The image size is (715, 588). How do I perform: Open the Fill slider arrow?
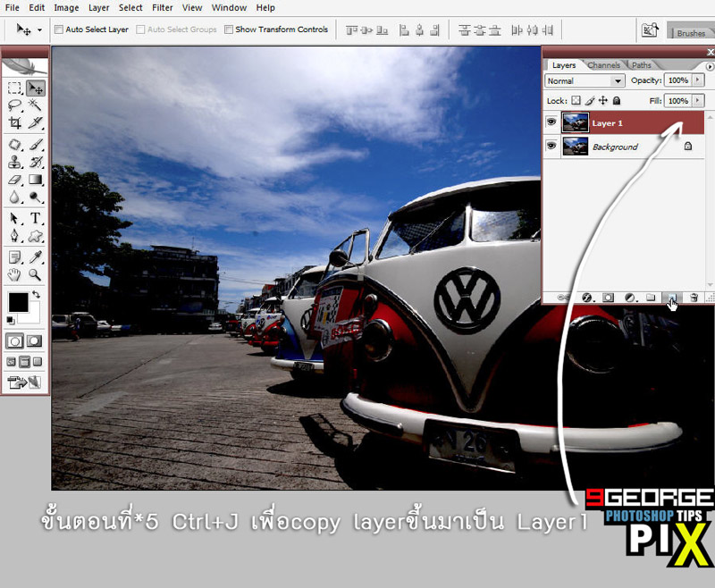698,100
